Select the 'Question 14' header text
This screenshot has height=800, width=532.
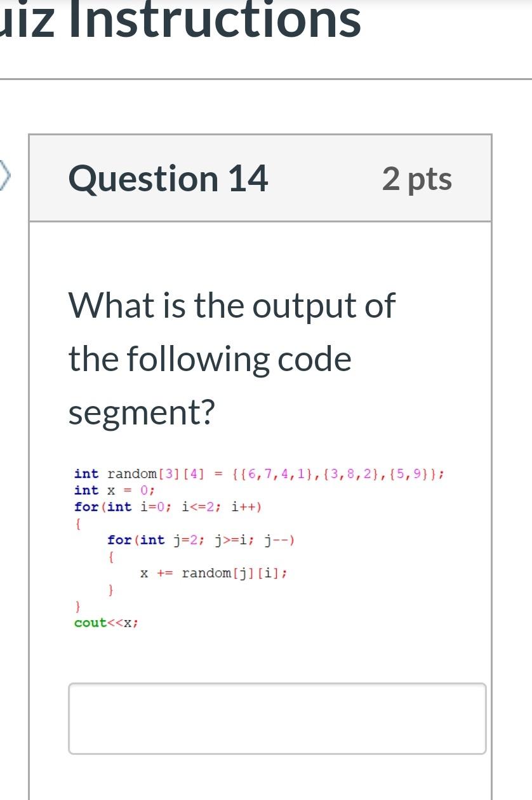(x=168, y=179)
